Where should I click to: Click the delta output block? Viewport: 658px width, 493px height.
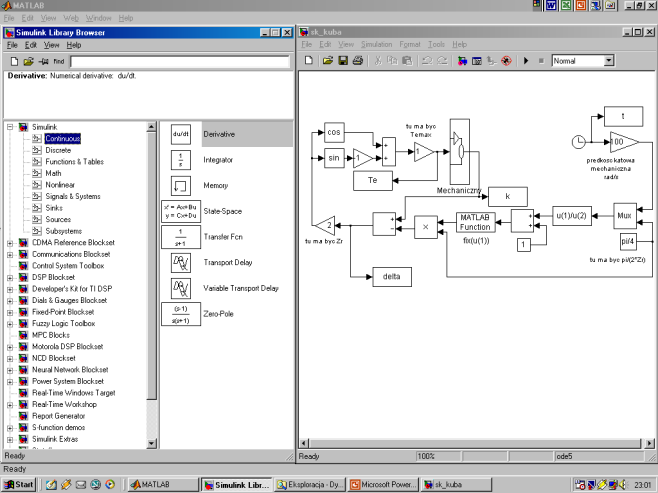coord(392,276)
